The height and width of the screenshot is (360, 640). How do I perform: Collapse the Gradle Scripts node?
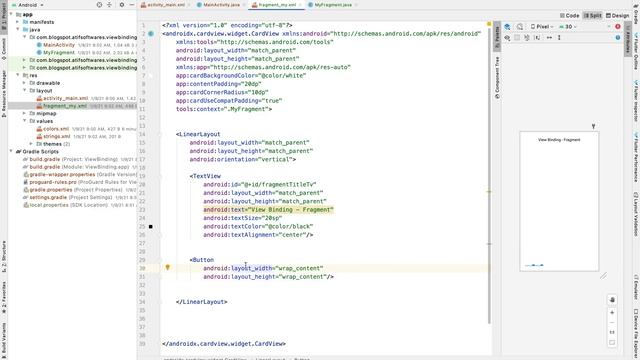tap(11, 151)
